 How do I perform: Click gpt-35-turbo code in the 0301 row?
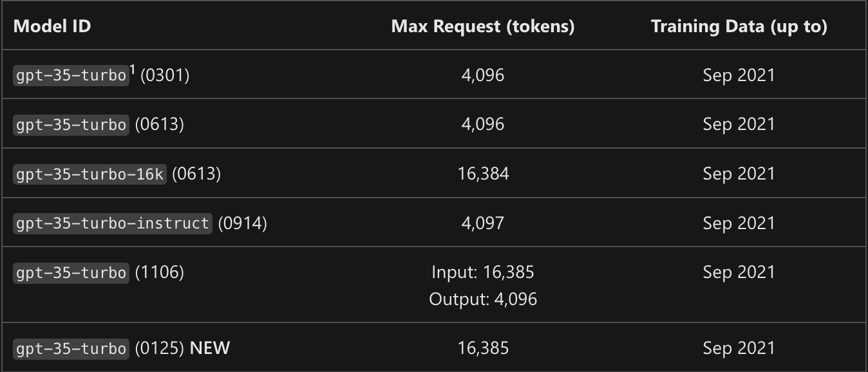71,75
